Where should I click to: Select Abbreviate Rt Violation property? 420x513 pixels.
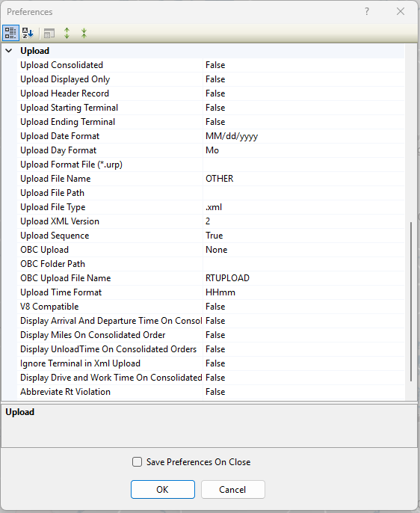point(211,393)
